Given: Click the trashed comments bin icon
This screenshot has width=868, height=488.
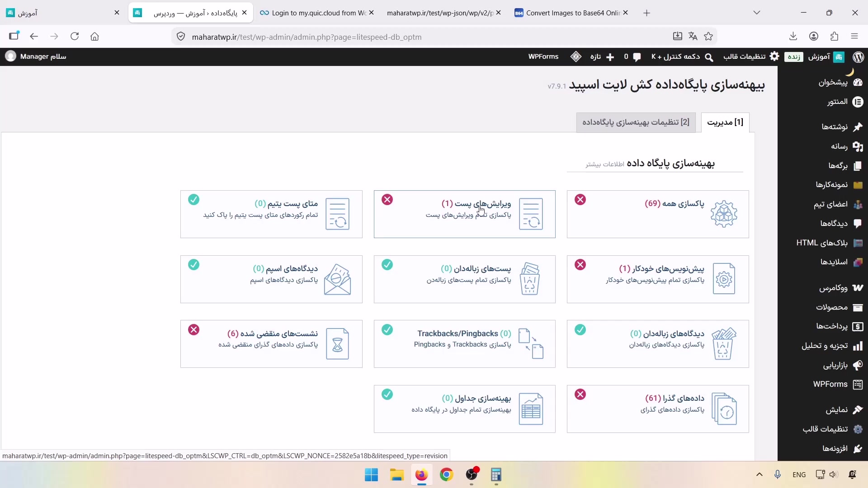Looking at the screenshot, I should [x=723, y=344].
